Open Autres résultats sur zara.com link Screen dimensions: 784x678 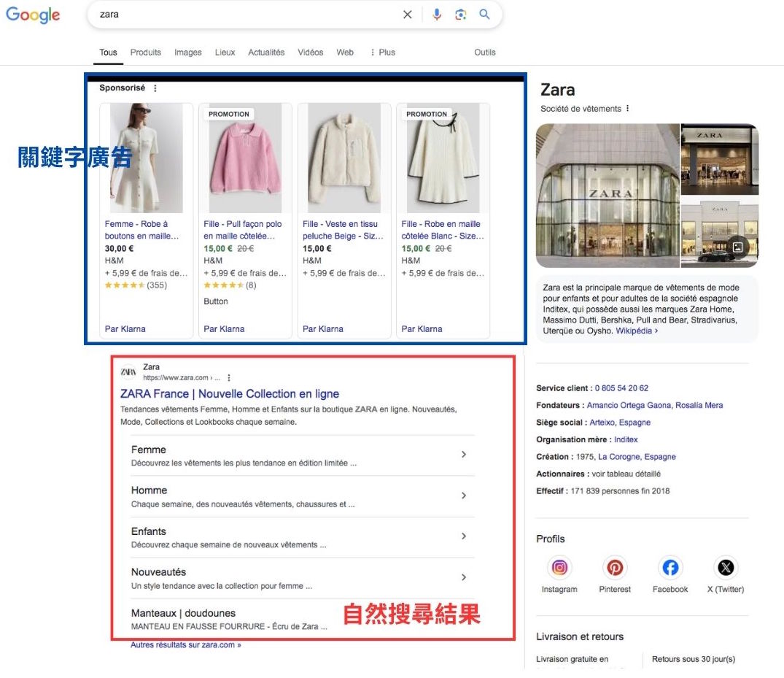click(186, 645)
